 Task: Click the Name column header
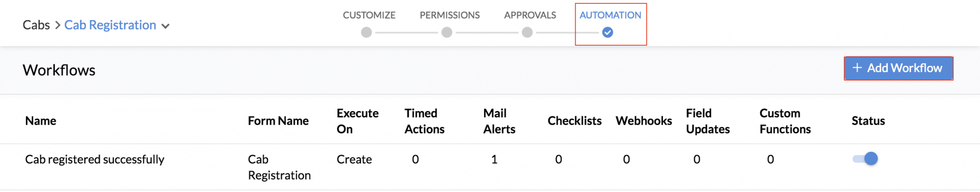pos(41,121)
